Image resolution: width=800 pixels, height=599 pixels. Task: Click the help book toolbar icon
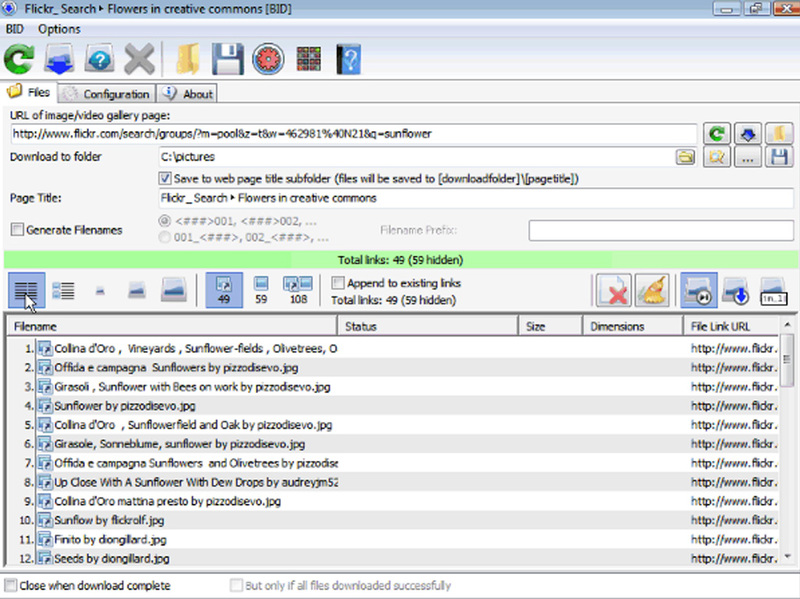pos(349,59)
